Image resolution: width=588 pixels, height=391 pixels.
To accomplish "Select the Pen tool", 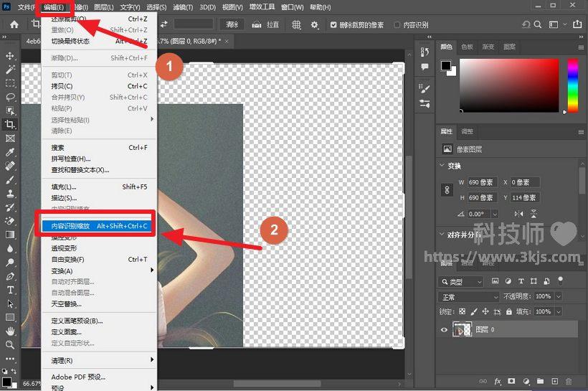I will [x=10, y=276].
